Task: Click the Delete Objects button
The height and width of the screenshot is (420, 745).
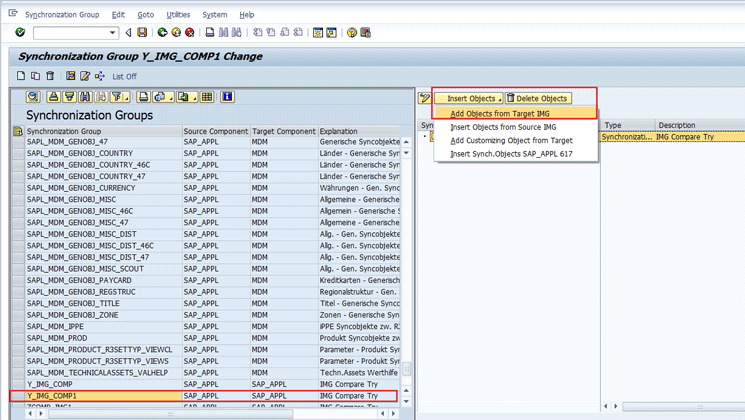Action: click(537, 98)
